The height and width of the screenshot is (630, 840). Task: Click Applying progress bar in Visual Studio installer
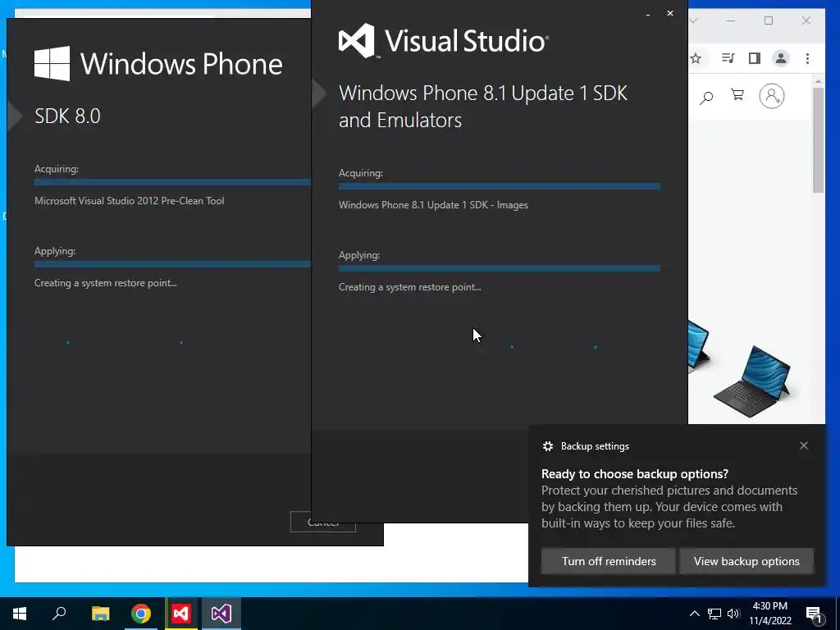coord(500,268)
